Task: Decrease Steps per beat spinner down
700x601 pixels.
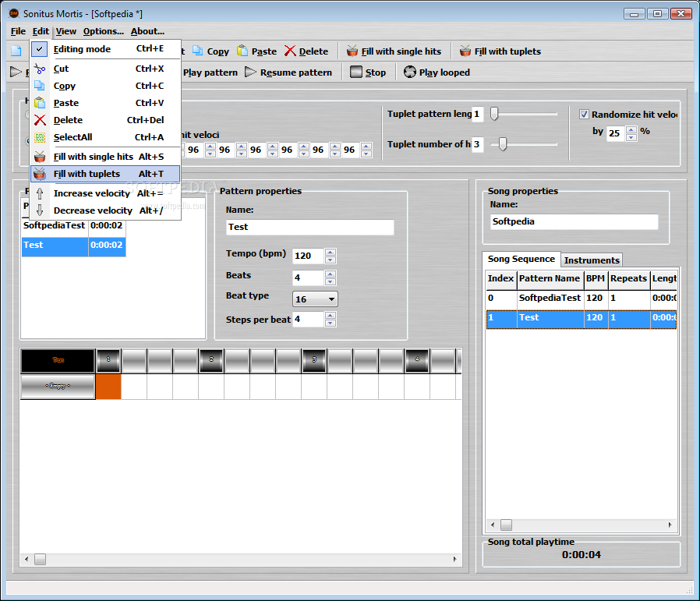Action: coord(331,323)
